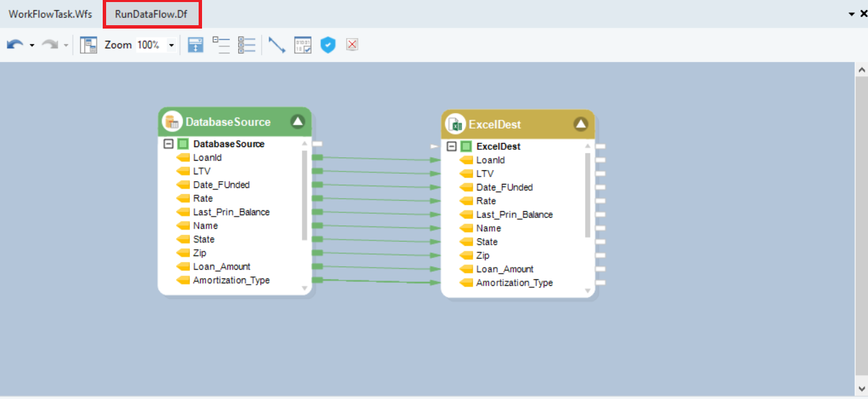Click the blue shield checkmark icon
Screen dimensions: 868x399
coord(328,45)
